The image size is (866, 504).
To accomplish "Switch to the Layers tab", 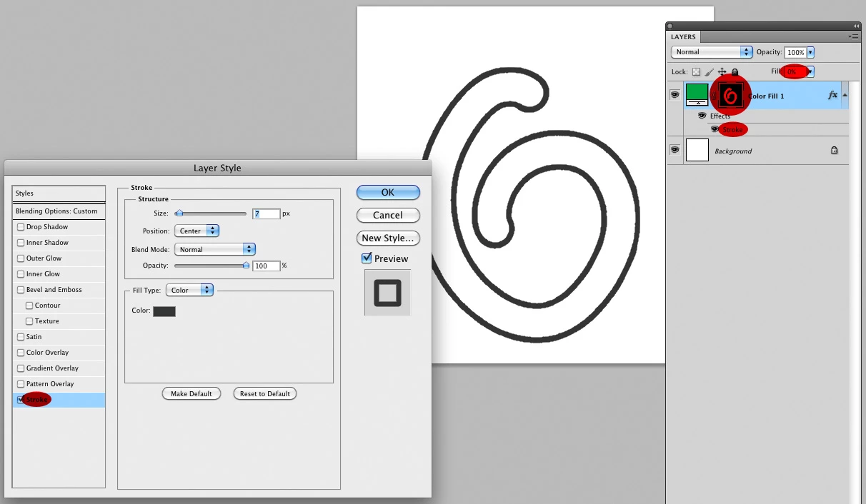I will point(683,36).
